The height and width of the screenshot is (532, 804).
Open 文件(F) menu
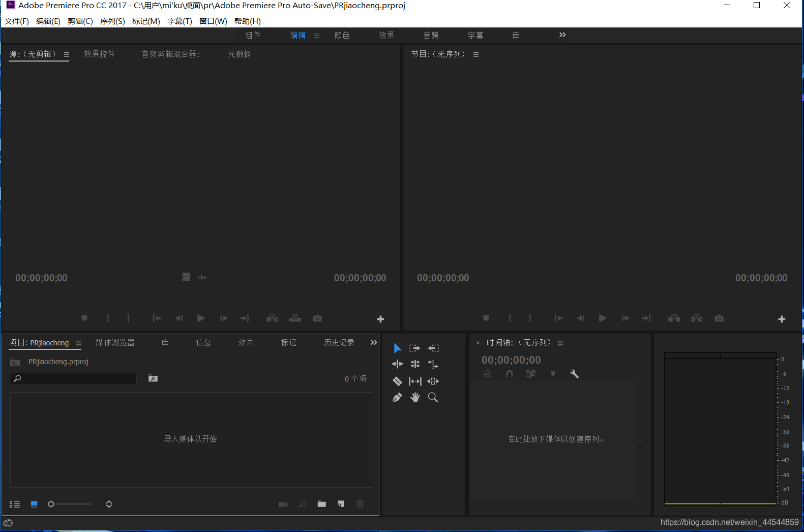click(17, 21)
